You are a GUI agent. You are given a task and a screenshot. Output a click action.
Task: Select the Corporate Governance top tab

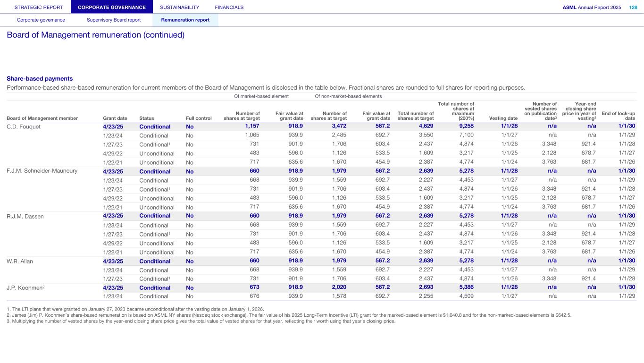[x=112, y=7]
